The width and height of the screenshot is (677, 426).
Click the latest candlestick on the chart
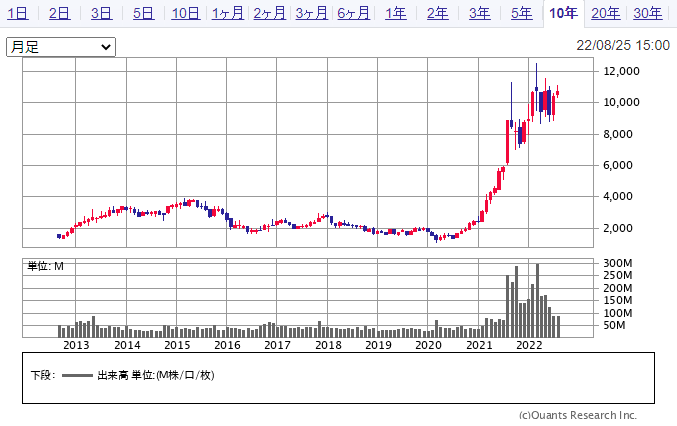click(558, 92)
